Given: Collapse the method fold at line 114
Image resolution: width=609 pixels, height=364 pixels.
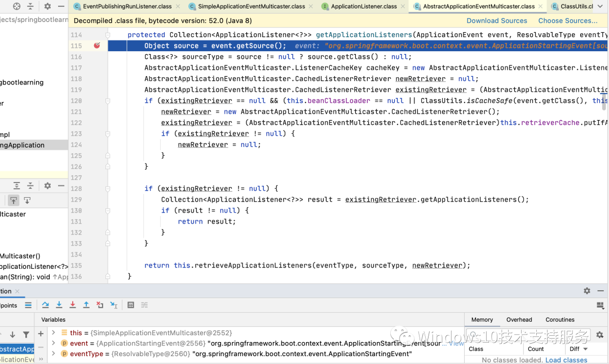Looking at the screenshot, I should pyautogui.click(x=108, y=35).
